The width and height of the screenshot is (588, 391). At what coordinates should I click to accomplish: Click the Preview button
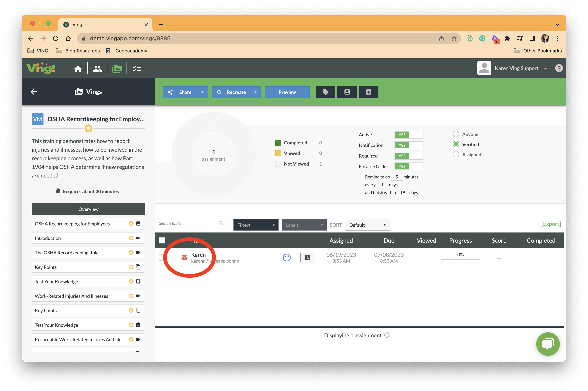click(287, 92)
